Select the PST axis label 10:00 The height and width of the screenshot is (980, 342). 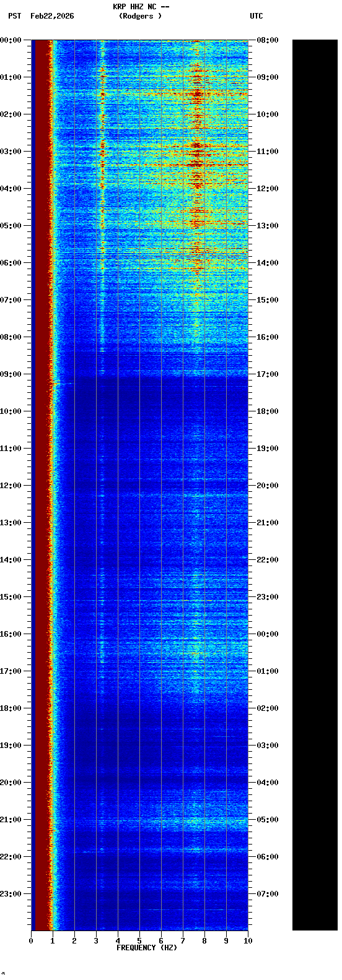[11, 411]
